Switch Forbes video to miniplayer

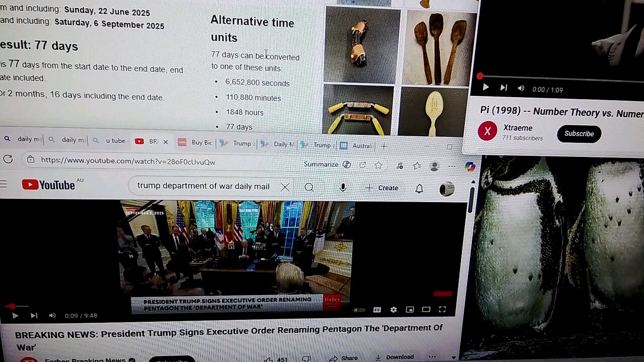click(410, 310)
